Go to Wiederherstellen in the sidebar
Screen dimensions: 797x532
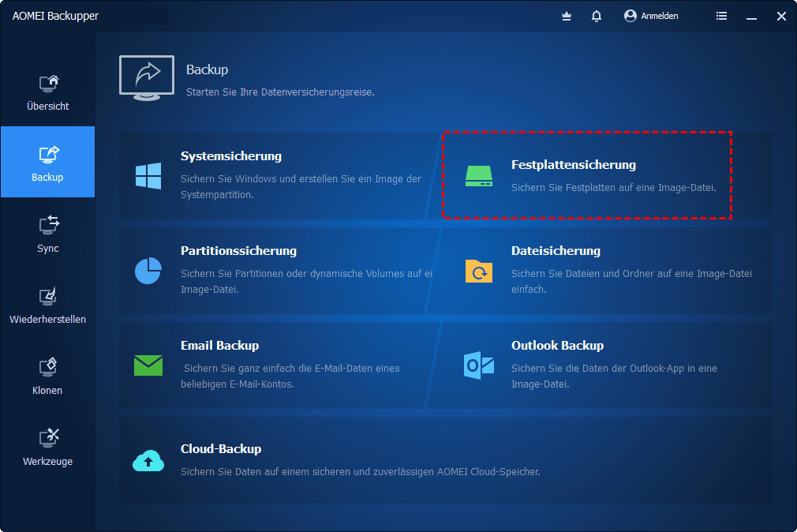(x=48, y=304)
